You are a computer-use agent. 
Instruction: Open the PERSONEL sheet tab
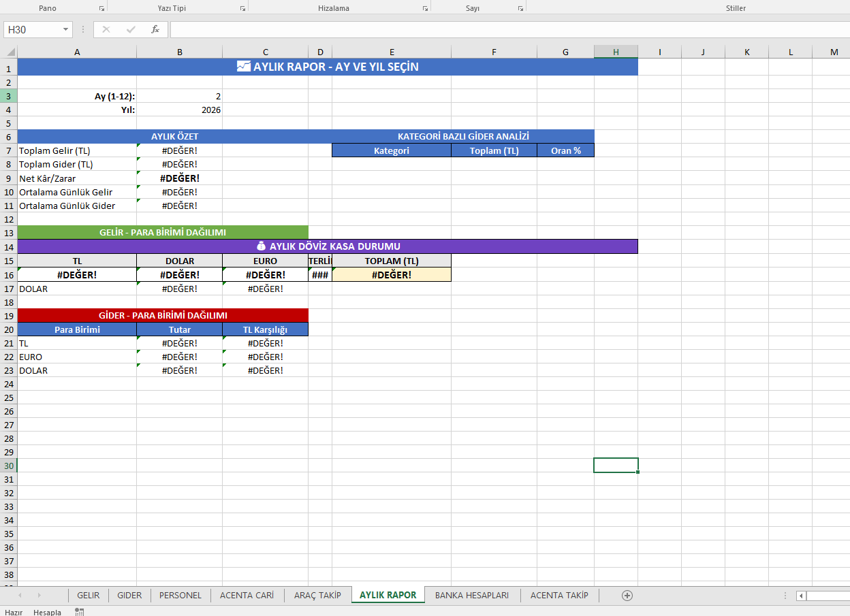click(180, 595)
